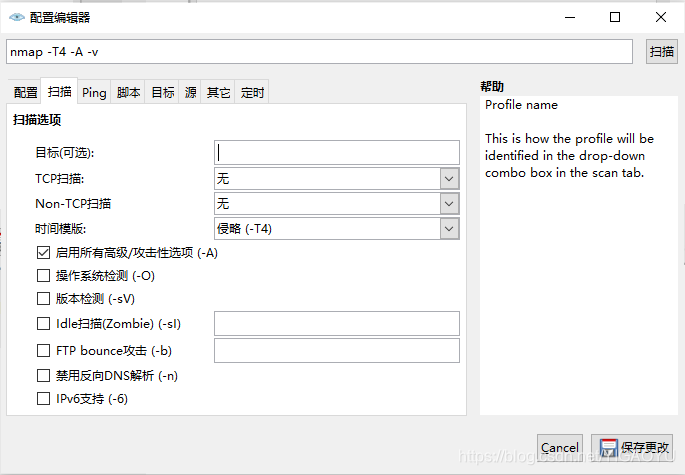
Task: Focus the nmap -T4 -A -v command field
Action: (319, 52)
